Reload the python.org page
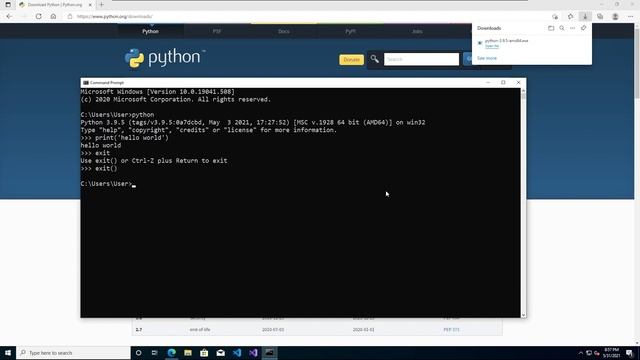The width and height of the screenshot is (640, 360). click(x=38, y=16)
